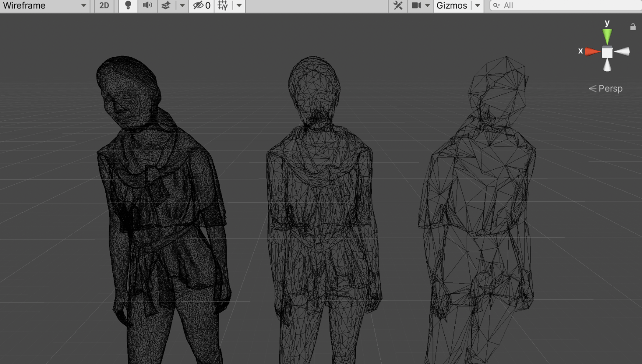The image size is (642, 364).
Task: Open the Wireframe draw mode dropdown
Action: [83, 5]
